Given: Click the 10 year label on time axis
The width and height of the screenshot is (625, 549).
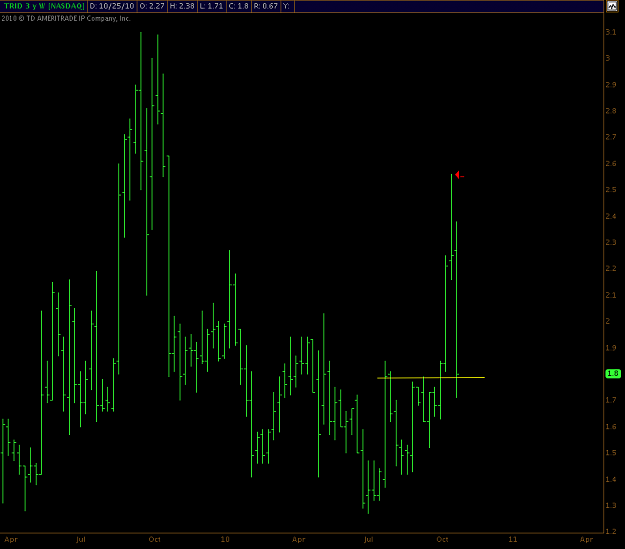Looking at the screenshot, I should pyautogui.click(x=225, y=539).
